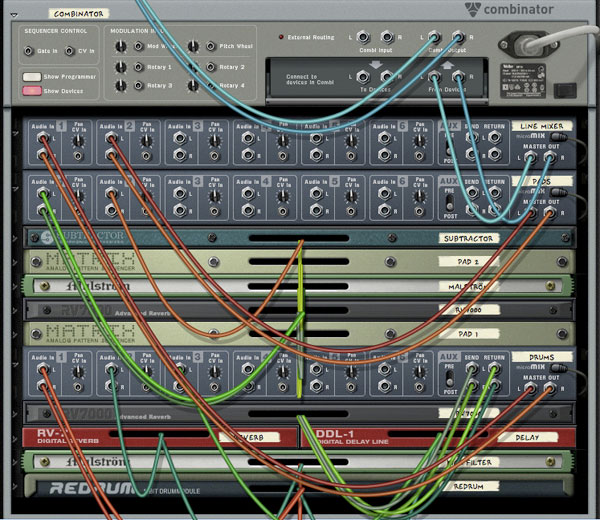Click the Gate In jack under Sequencer Control
This screenshot has width=600, height=520.
click(x=29, y=51)
